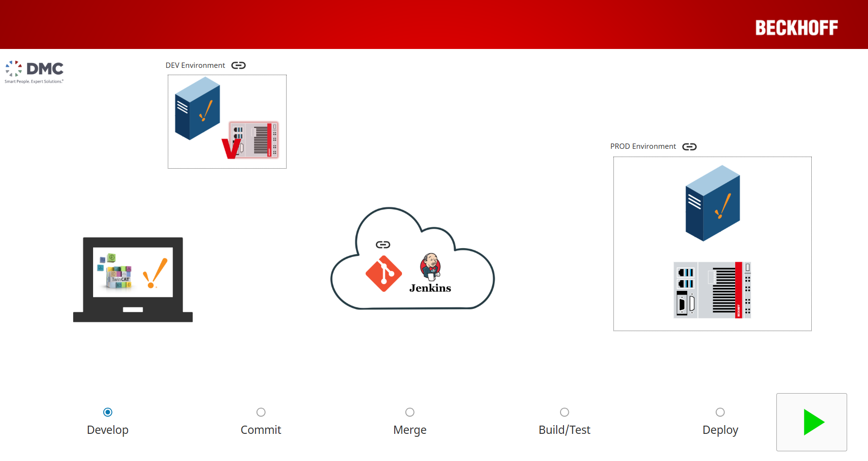The width and height of the screenshot is (868, 461).
Task: Click the Jenkins logo in the cloud
Action: click(430, 273)
